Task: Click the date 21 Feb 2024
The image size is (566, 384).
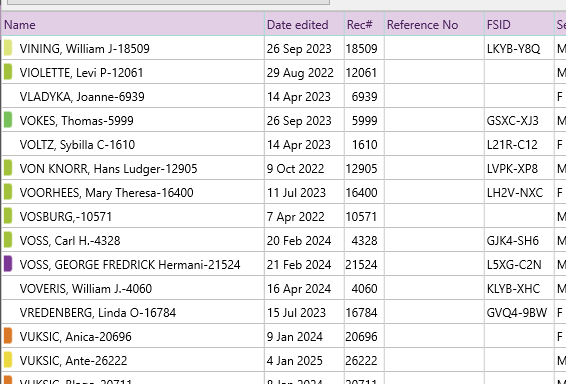Action: [x=299, y=265]
